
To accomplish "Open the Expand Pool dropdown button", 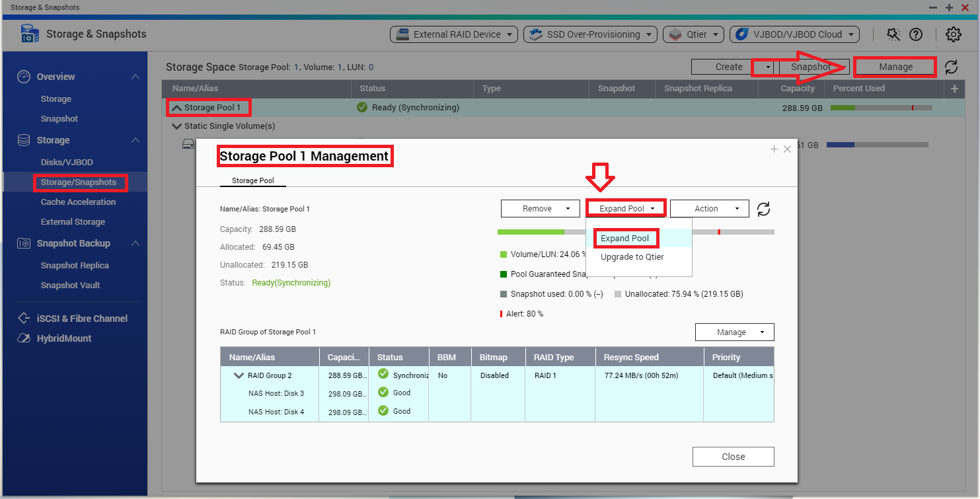I will (x=625, y=209).
